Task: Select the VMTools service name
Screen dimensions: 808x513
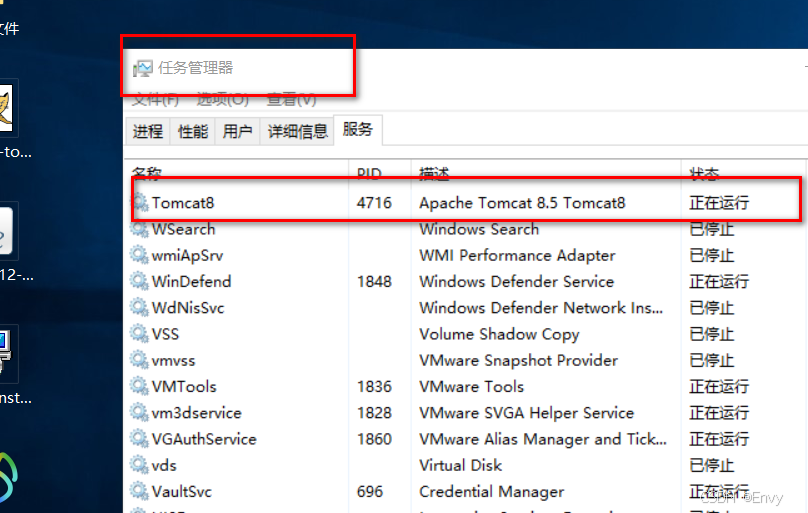Action: click(x=184, y=387)
